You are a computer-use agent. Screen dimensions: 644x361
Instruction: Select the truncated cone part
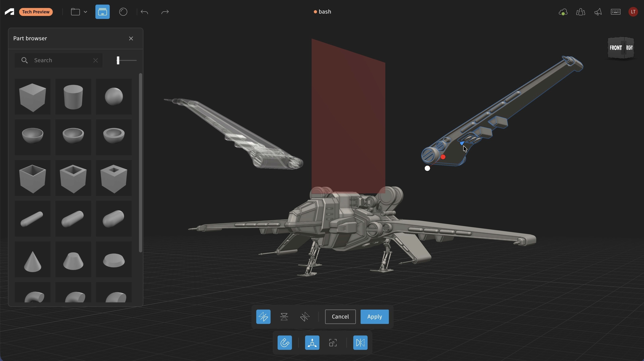pyautogui.click(x=73, y=259)
